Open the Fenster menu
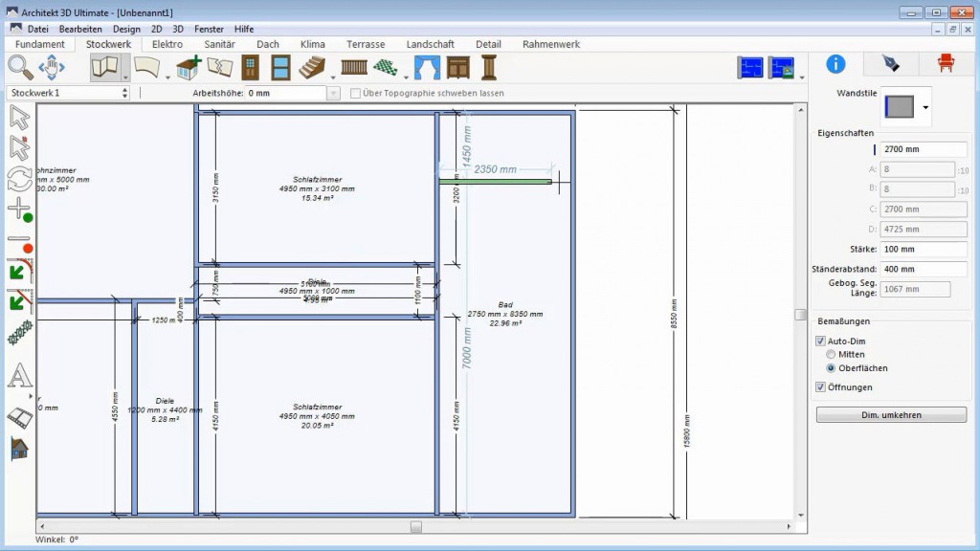 point(209,29)
